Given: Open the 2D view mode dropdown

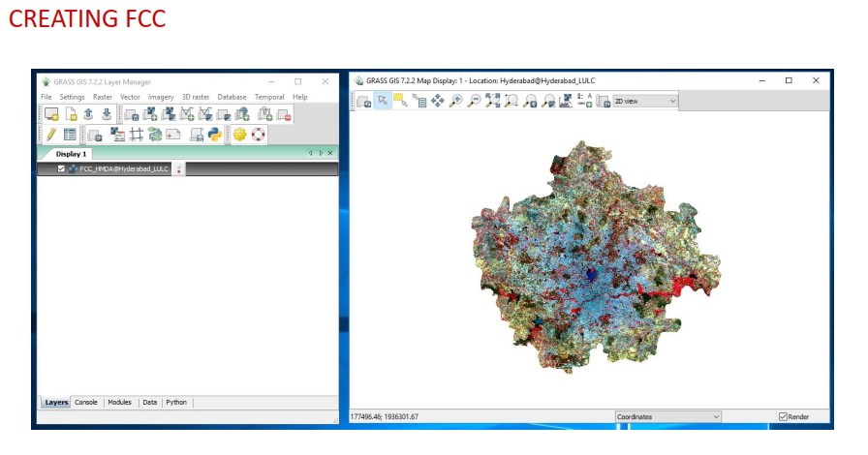Looking at the screenshot, I should click(645, 101).
